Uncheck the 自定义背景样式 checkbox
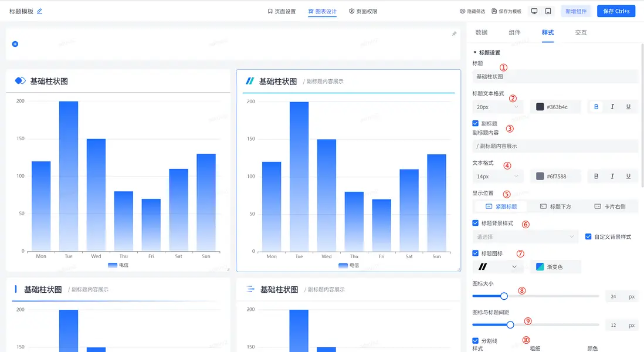The height and width of the screenshot is (352, 644). 588,236
